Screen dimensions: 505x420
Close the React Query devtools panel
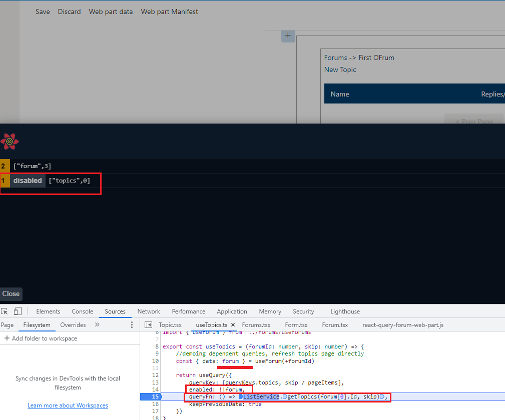(11, 294)
